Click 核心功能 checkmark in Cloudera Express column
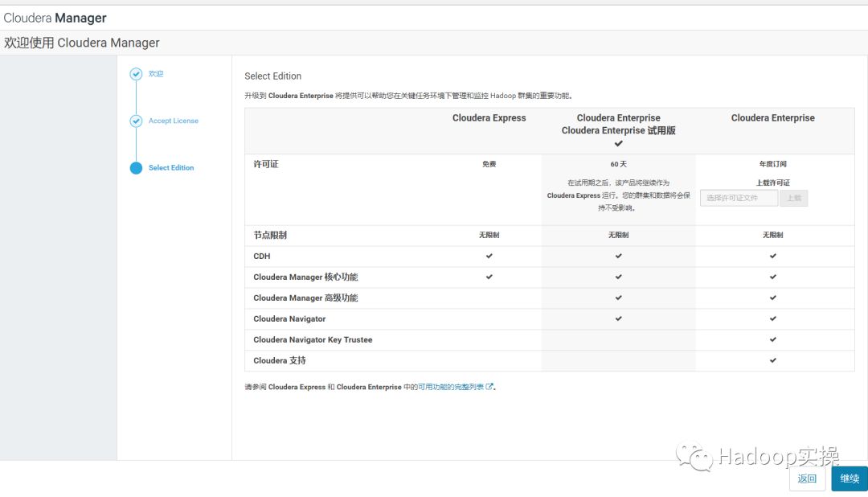Image resolution: width=868 pixels, height=497 pixels. pyautogui.click(x=489, y=277)
